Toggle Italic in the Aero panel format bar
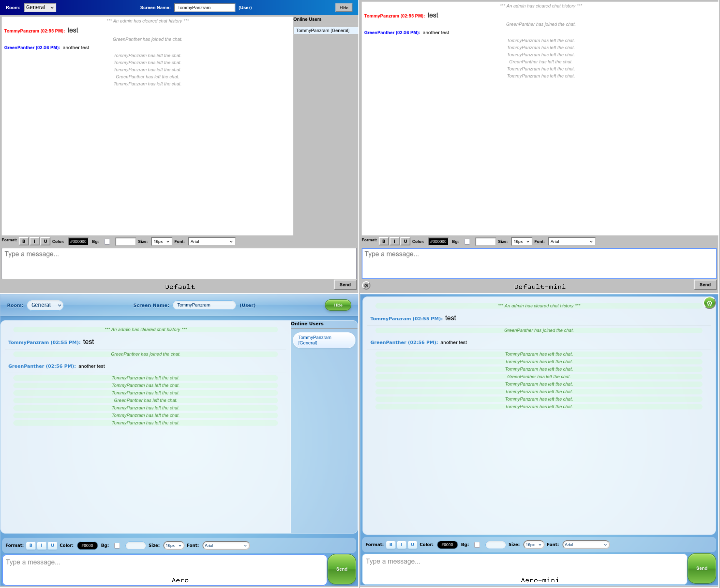Viewport: 720px width, 588px height. pos(42,545)
